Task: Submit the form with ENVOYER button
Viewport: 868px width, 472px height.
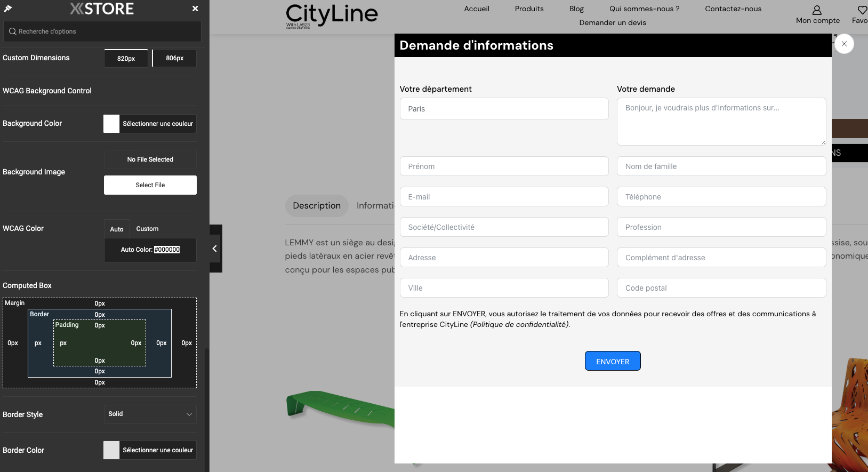Action: pyautogui.click(x=613, y=361)
